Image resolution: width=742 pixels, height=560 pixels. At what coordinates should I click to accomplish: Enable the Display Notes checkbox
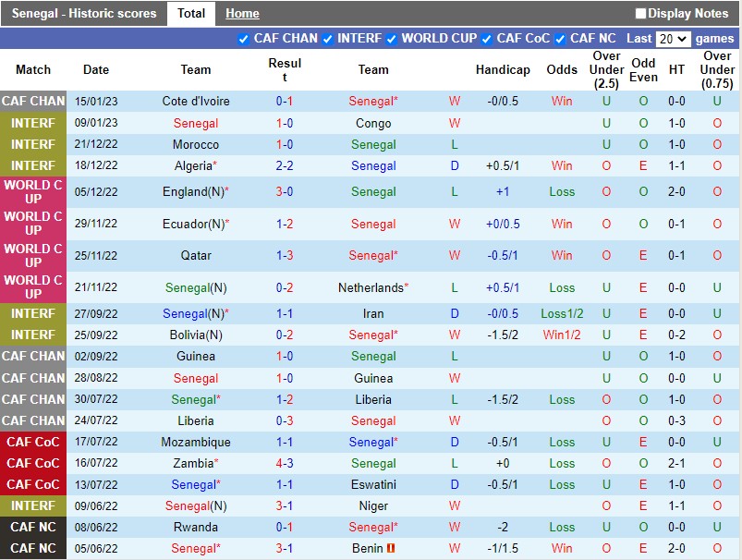pos(640,13)
